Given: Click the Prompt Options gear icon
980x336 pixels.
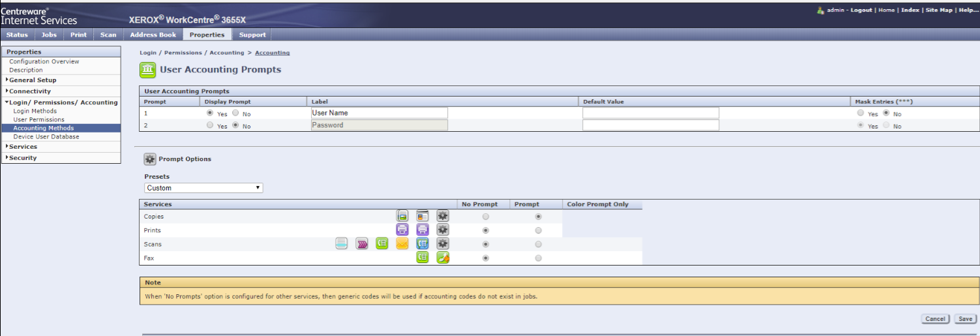Looking at the screenshot, I should coord(149,159).
